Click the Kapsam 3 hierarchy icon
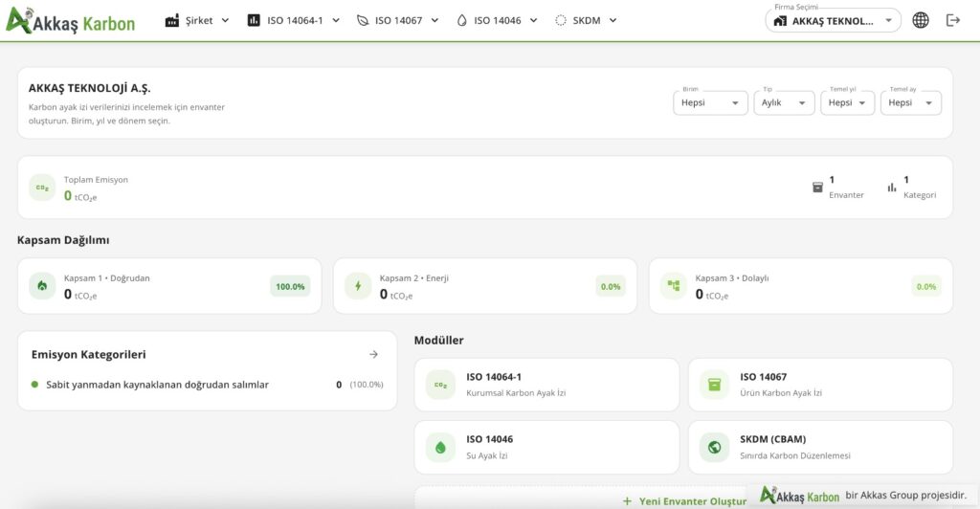Image resolution: width=980 pixels, height=509 pixels. pos(674,286)
